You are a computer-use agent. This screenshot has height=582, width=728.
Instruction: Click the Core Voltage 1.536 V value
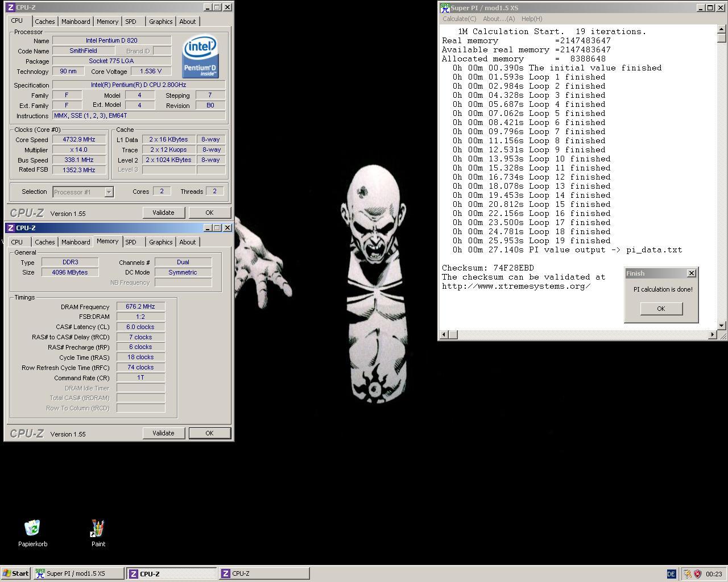click(151, 71)
